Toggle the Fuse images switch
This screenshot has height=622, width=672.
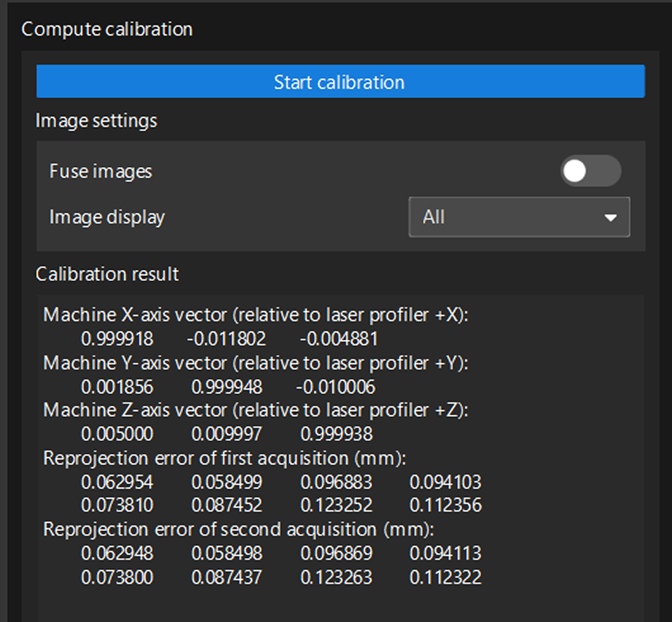click(x=590, y=171)
